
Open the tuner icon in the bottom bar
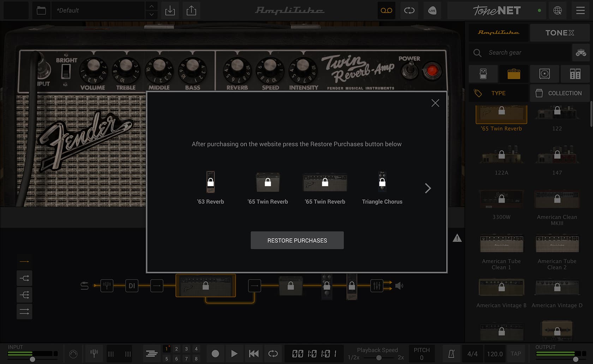[x=94, y=353]
